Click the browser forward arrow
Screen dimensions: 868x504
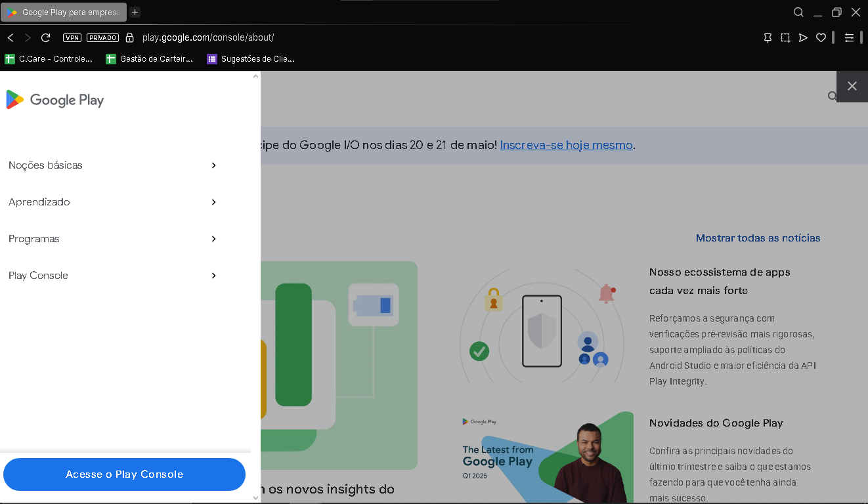tap(28, 38)
